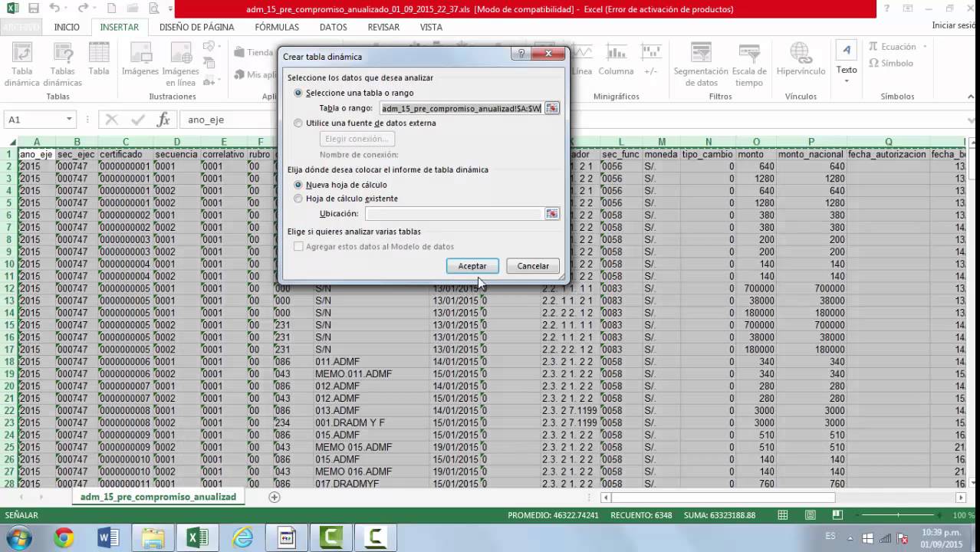Viewport: 980px width, 552px height.
Task: Click the Insert function fx button
Action: tap(163, 120)
